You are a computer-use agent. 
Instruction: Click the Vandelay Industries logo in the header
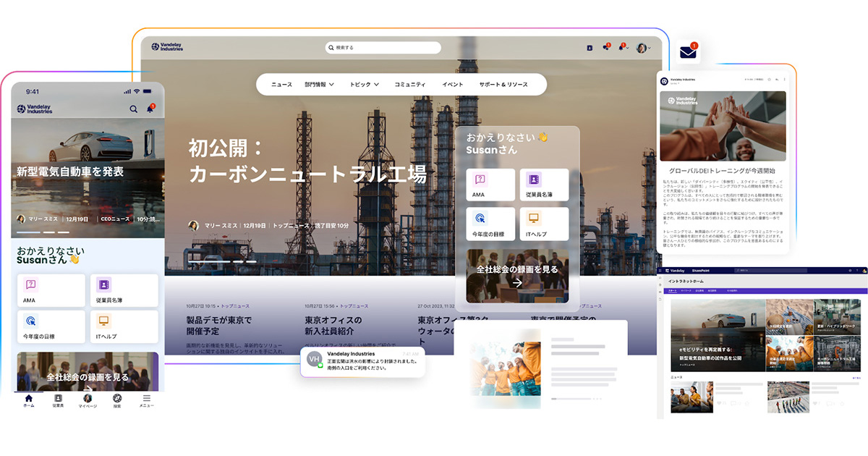168,46
